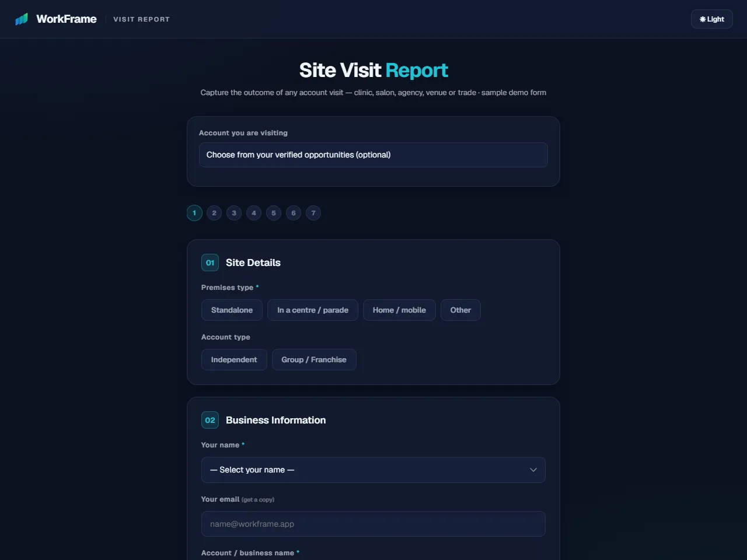Jump to step 3 of the form

[234, 213]
